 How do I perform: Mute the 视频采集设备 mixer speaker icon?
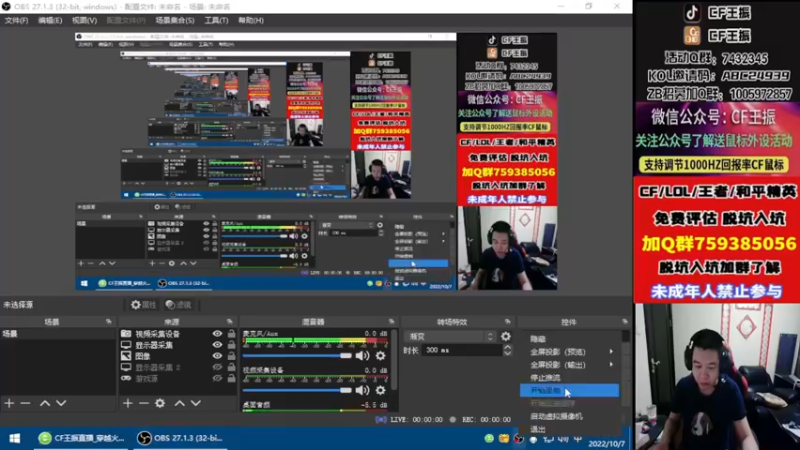coord(362,390)
